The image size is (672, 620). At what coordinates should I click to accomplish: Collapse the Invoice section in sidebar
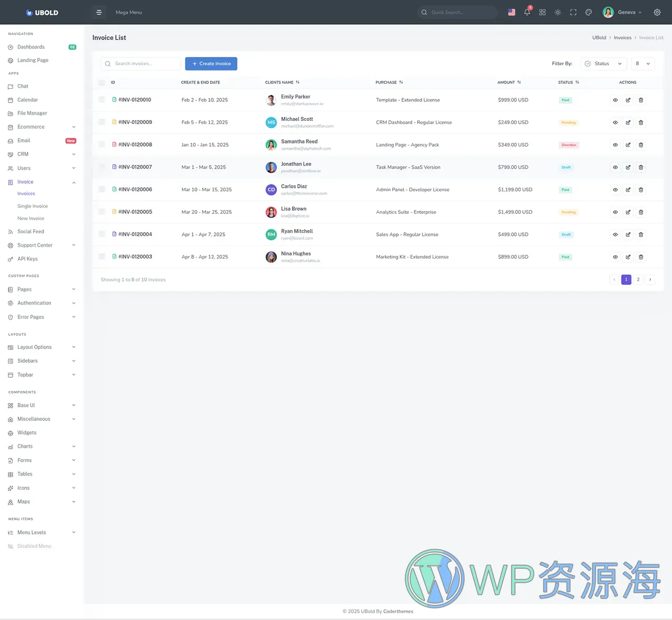25,182
